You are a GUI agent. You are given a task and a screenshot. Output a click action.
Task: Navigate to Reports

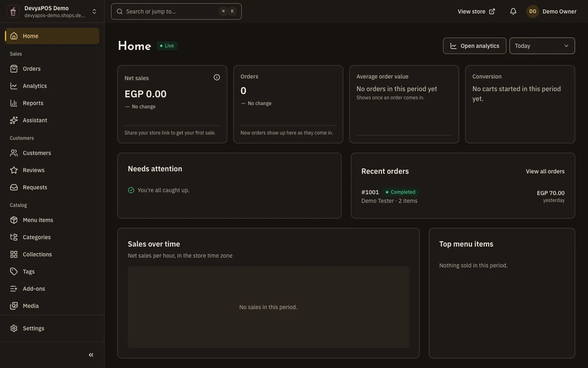pos(52,103)
